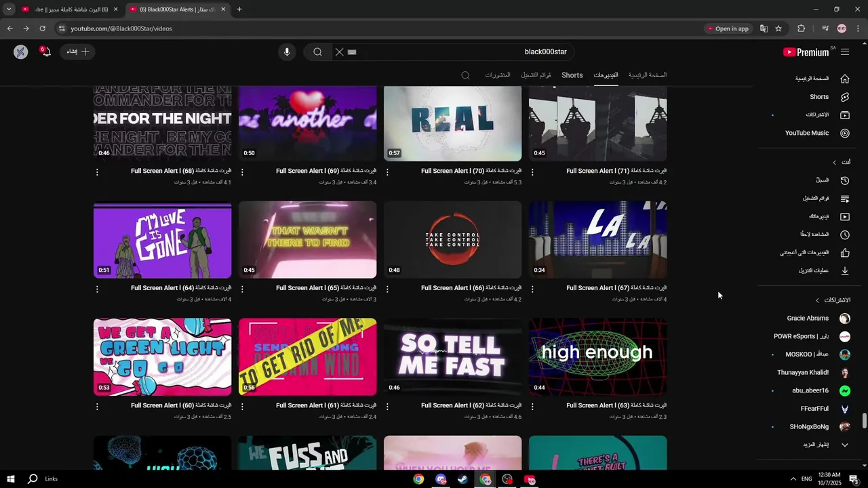The height and width of the screenshot is (488, 868).
Task: Click the translate page icon in address bar
Action: tap(764, 28)
